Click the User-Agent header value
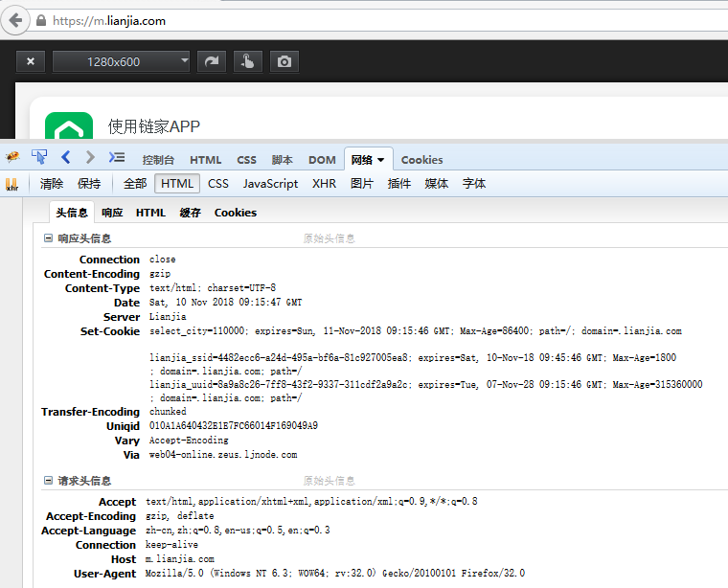 (x=335, y=573)
